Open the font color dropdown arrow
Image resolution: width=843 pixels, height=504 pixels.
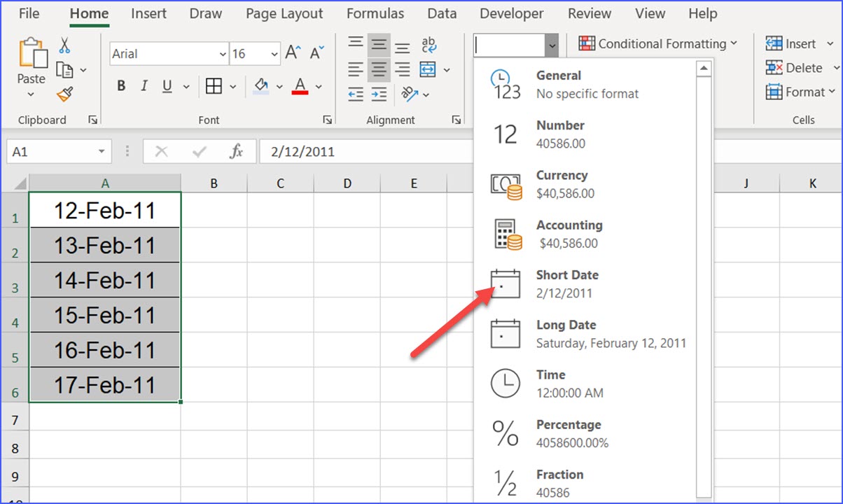319,87
